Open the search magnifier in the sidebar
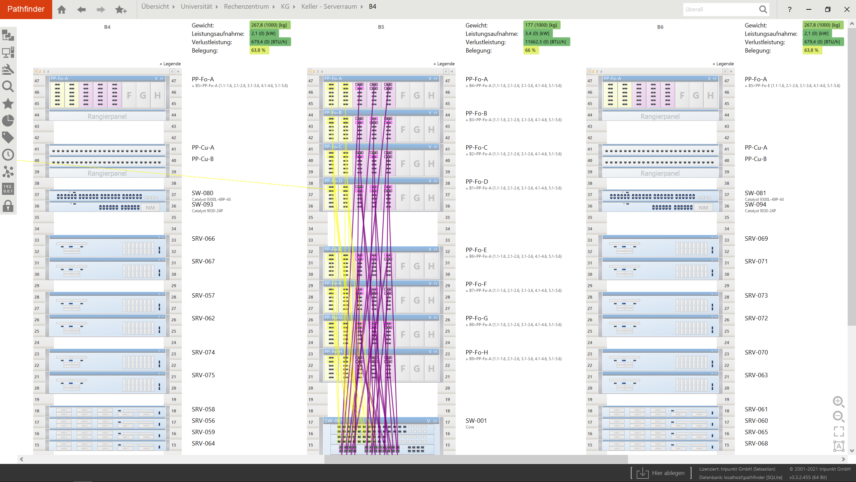Viewport: 856px width, 482px height. 8,87
